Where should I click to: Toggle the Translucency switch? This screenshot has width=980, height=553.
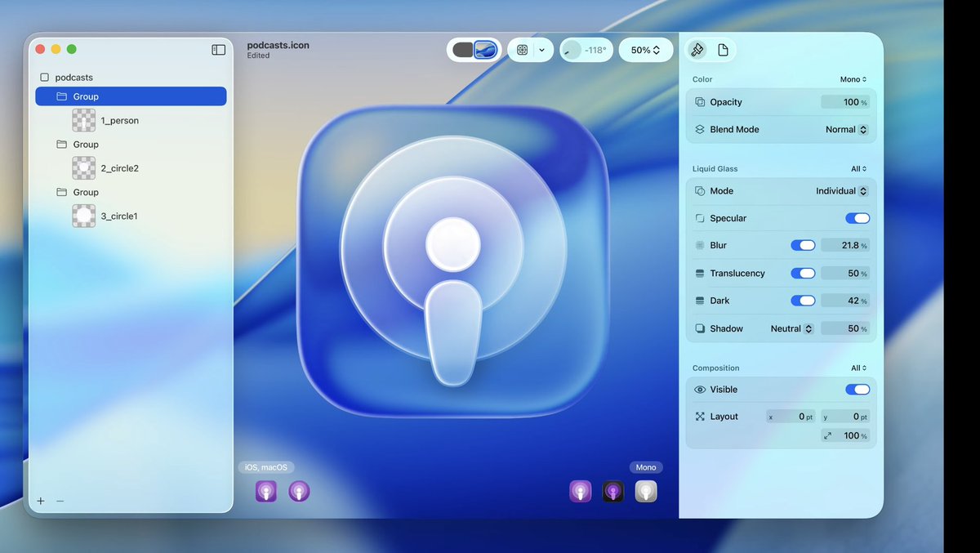click(803, 274)
